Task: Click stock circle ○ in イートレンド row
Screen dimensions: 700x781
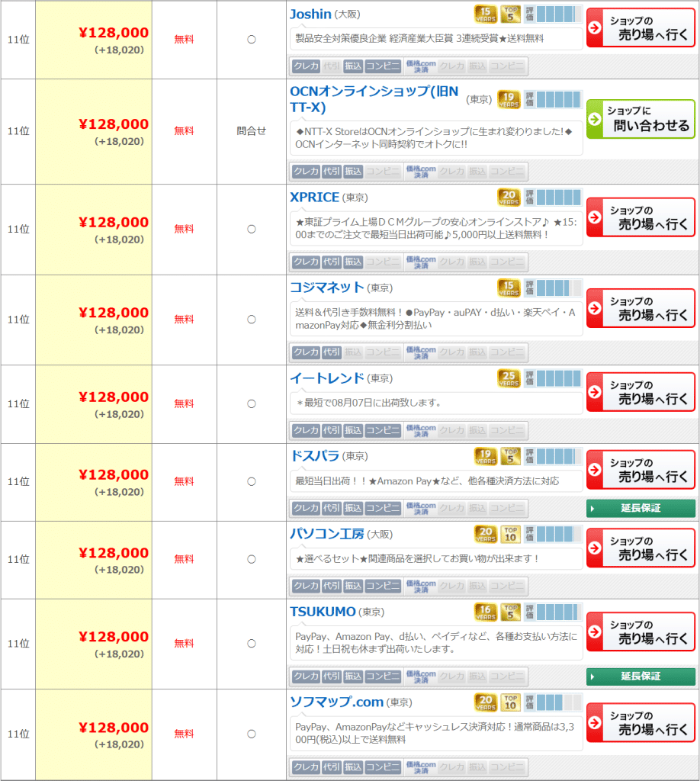Action: [252, 404]
